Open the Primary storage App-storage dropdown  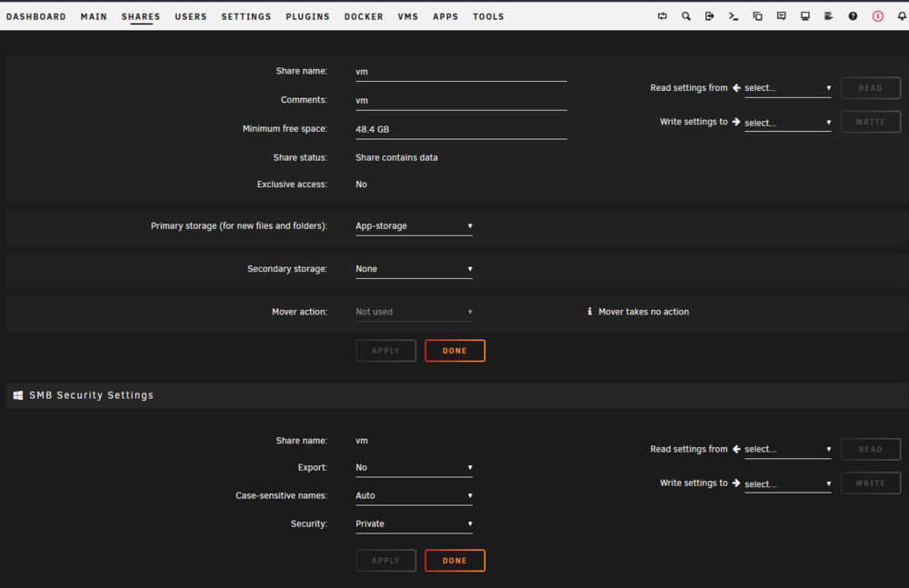coord(414,226)
